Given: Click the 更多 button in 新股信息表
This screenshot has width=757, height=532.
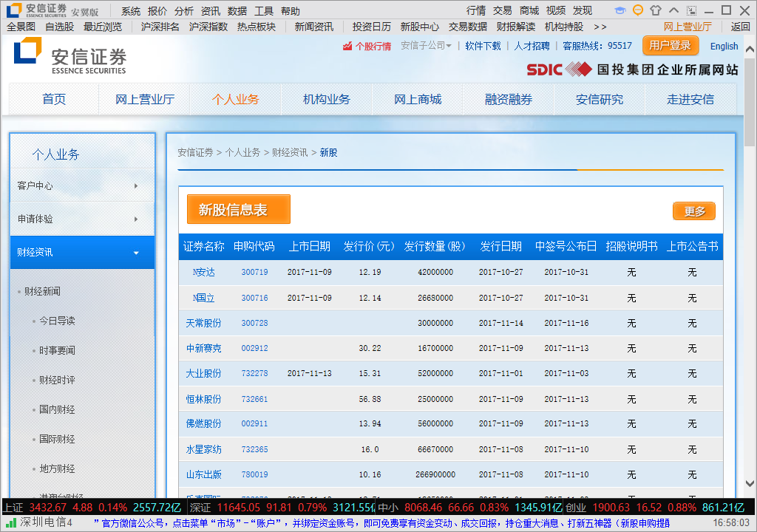Looking at the screenshot, I should pos(694,211).
